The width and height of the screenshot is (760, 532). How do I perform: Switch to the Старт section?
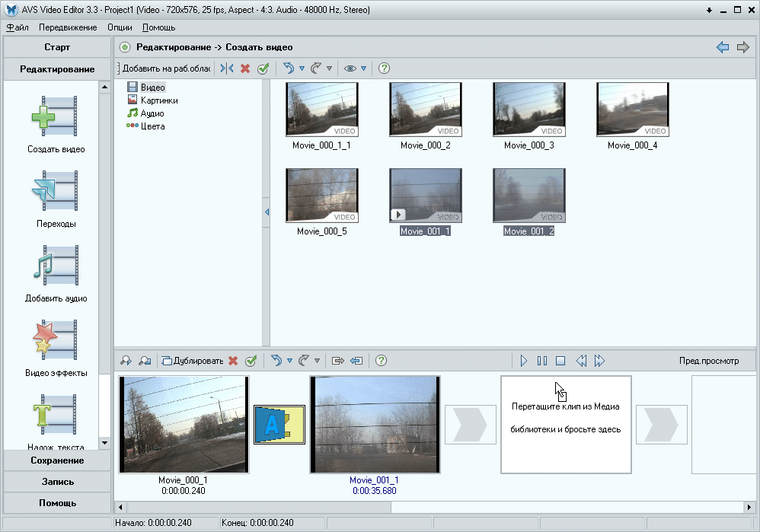pyautogui.click(x=57, y=47)
